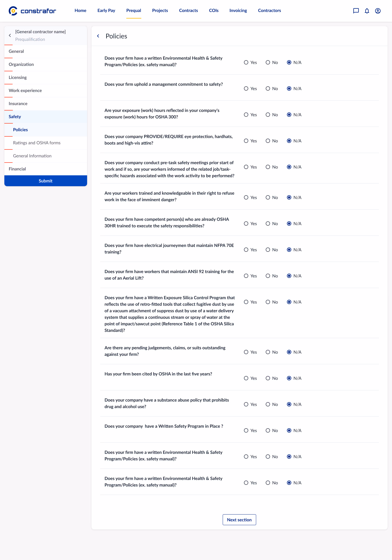Select Yes for OSHA 30HR competent persons
The height and width of the screenshot is (560, 392).
[246, 223]
